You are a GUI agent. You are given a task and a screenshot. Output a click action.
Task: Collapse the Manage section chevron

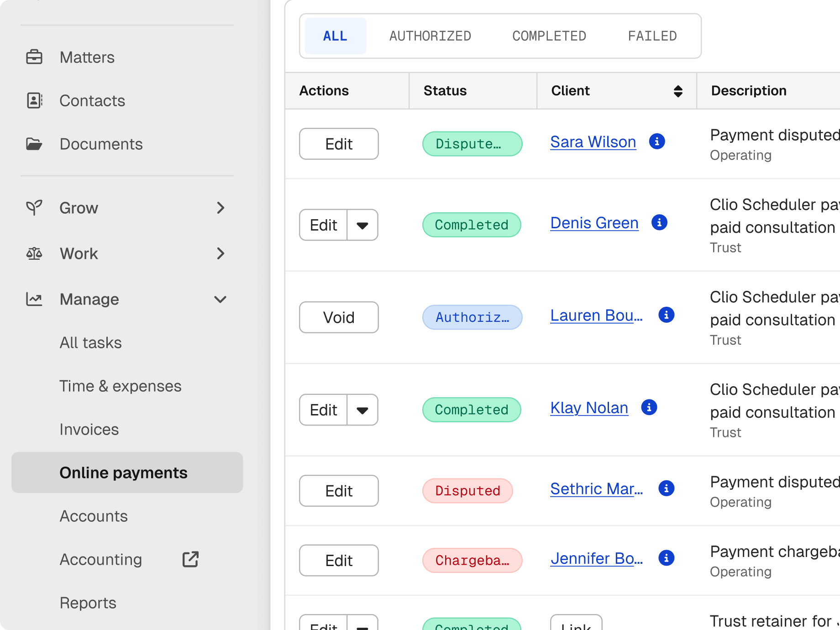coord(220,299)
